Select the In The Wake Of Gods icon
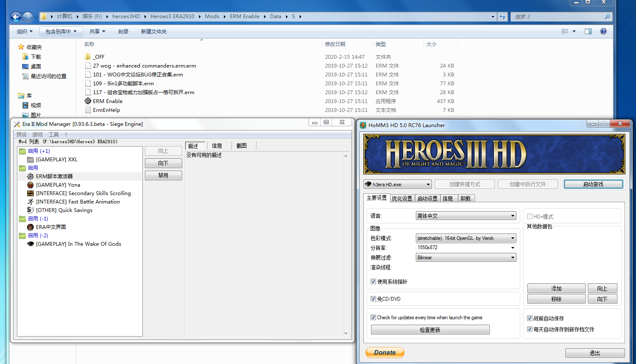 point(30,244)
